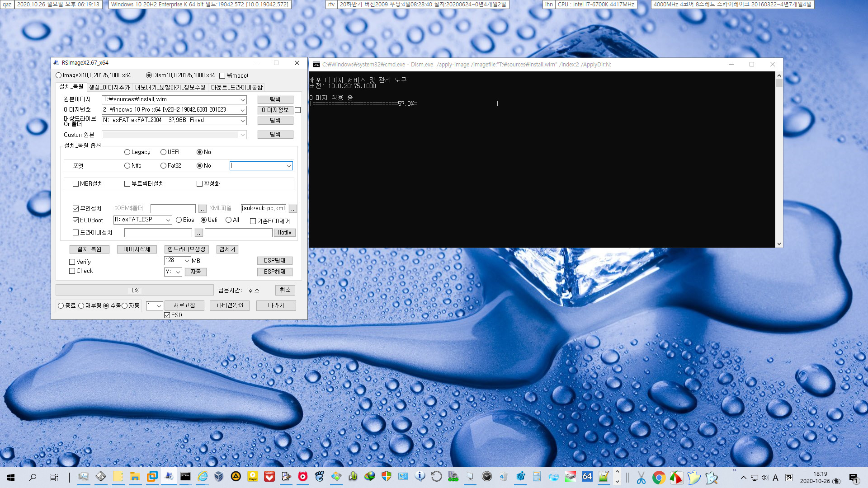Screen dimensions: 868x488
Task: Open the Y: drive letter dropdown
Action: pos(179,272)
